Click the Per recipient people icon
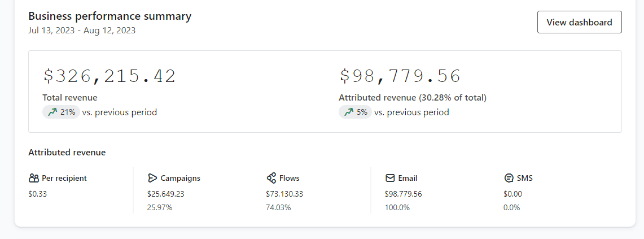 tap(33, 178)
